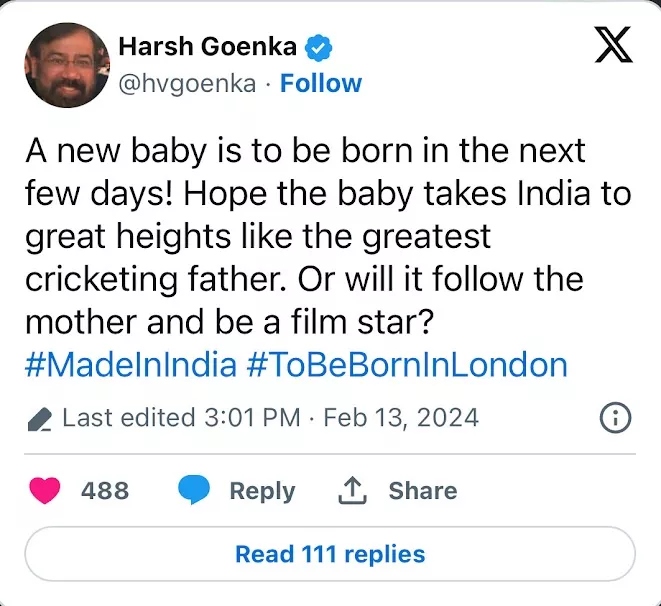Click the 'Last edited 3:01 PM' text
Image resolution: width=661 pixels, height=606 pixels.
181,417
